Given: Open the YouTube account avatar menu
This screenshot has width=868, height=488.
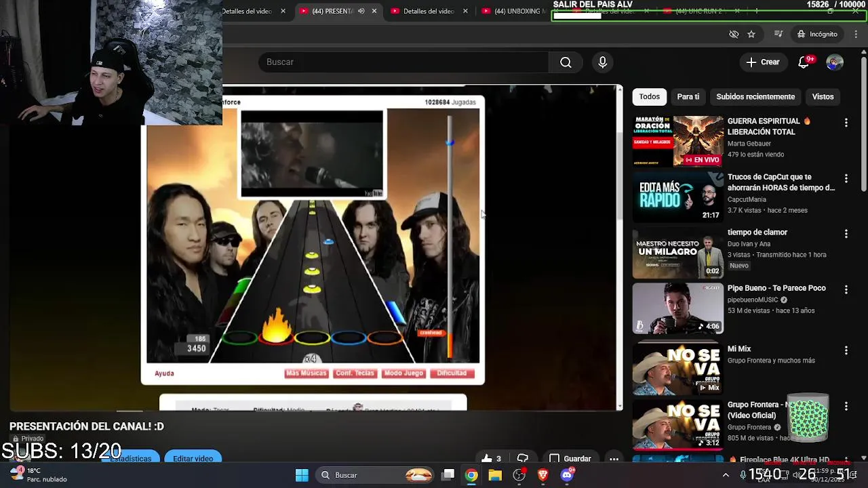Looking at the screenshot, I should [835, 62].
